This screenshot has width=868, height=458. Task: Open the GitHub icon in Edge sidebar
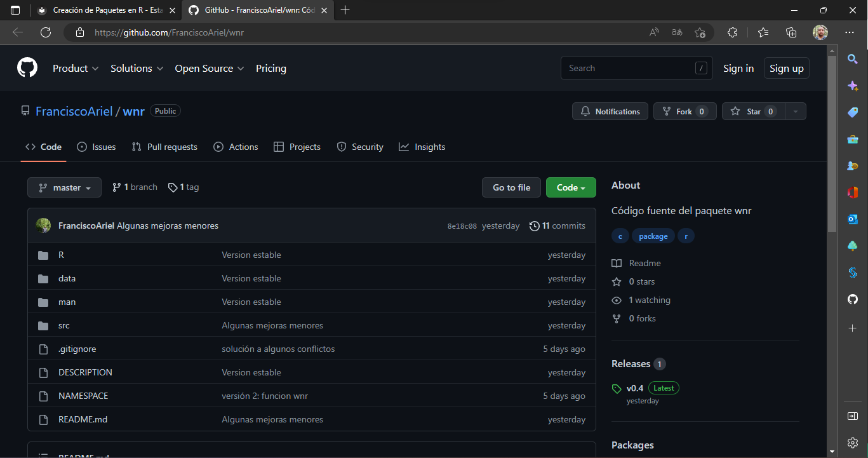853,299
